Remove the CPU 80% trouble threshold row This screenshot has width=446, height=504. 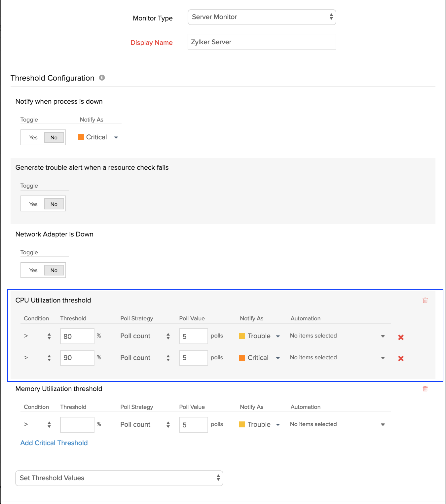point(401,337)
